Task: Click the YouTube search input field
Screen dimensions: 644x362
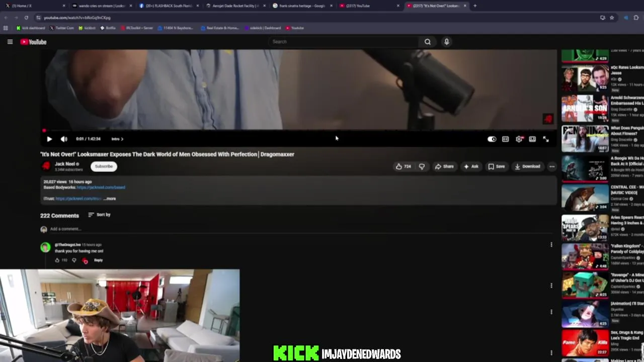Action: (344, 42)
